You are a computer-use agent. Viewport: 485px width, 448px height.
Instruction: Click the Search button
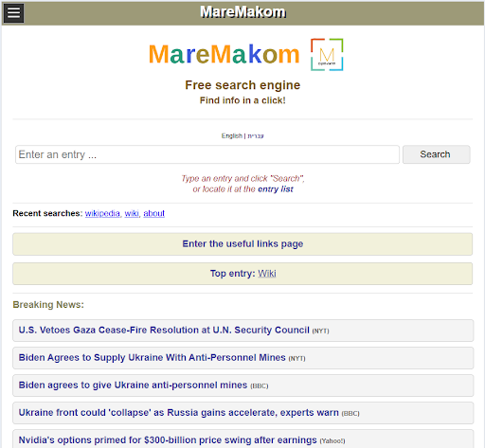click(x=436, y=154)
